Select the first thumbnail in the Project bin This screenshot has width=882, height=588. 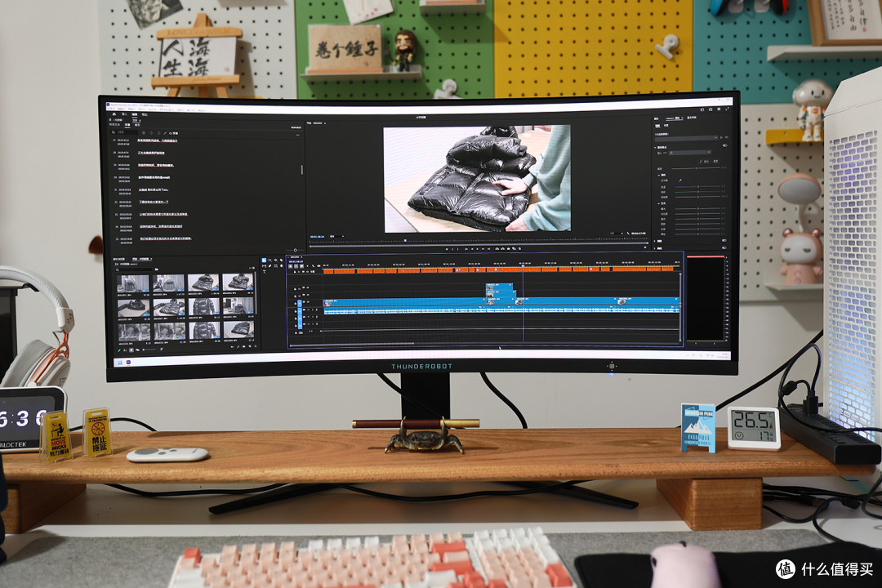tap(133, 283)
